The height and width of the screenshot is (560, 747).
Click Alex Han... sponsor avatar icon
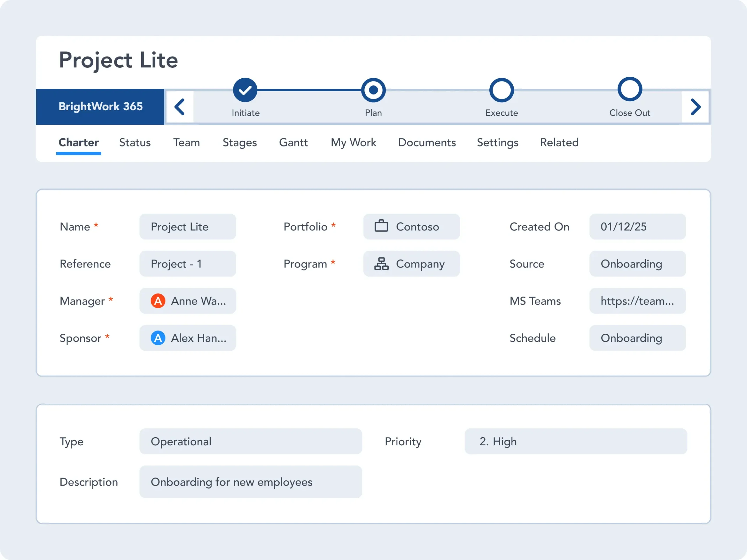point(158,338)
